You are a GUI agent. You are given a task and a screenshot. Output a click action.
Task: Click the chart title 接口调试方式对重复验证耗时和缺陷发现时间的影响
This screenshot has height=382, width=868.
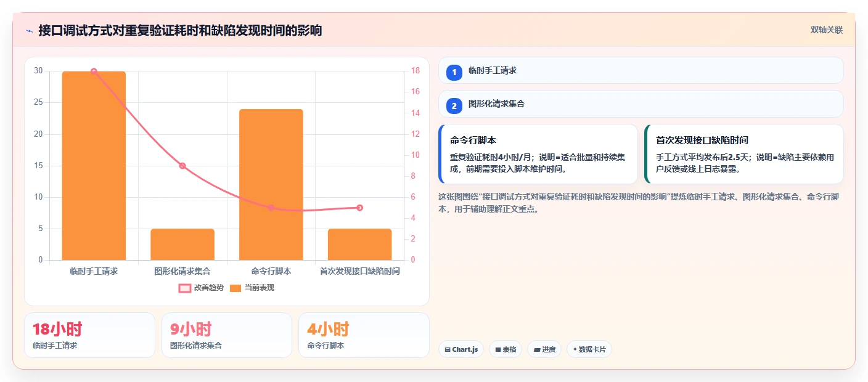pyautogui.click(x=180, y=31)
